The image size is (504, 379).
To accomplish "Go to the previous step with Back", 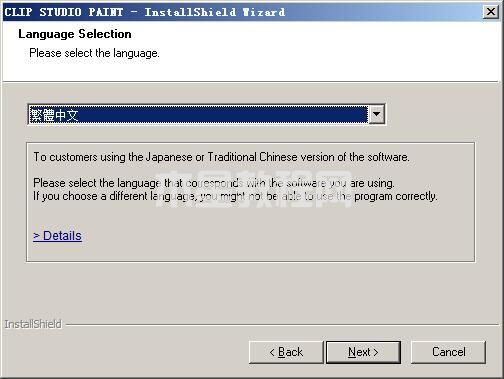I will [286, 352].
